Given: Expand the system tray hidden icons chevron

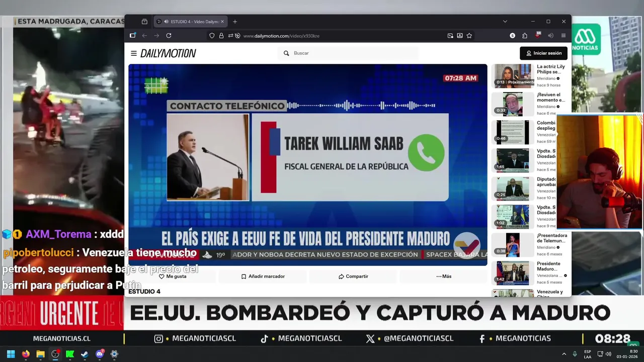Looking at the screenshot, I should coord(563,354).
